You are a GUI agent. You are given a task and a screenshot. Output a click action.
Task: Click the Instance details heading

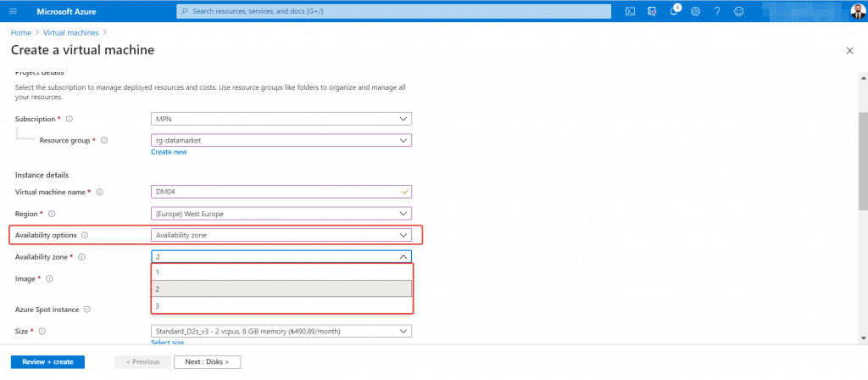coord(42,175)
